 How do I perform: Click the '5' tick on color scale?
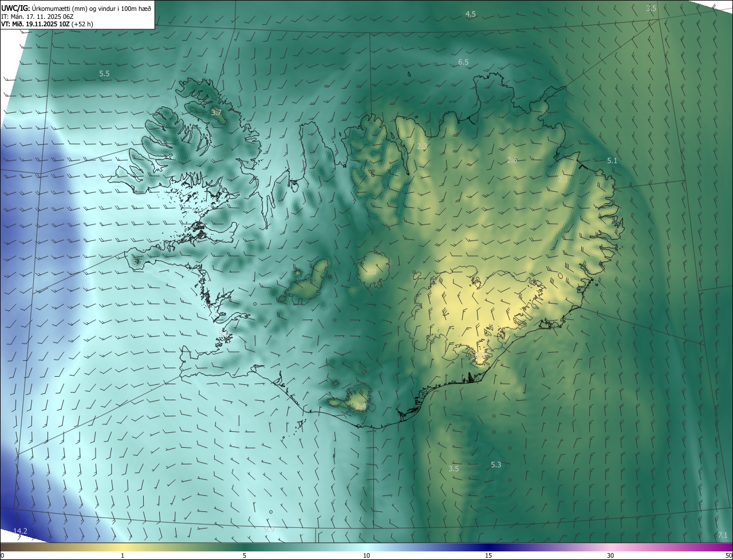[x=245, y=555]
